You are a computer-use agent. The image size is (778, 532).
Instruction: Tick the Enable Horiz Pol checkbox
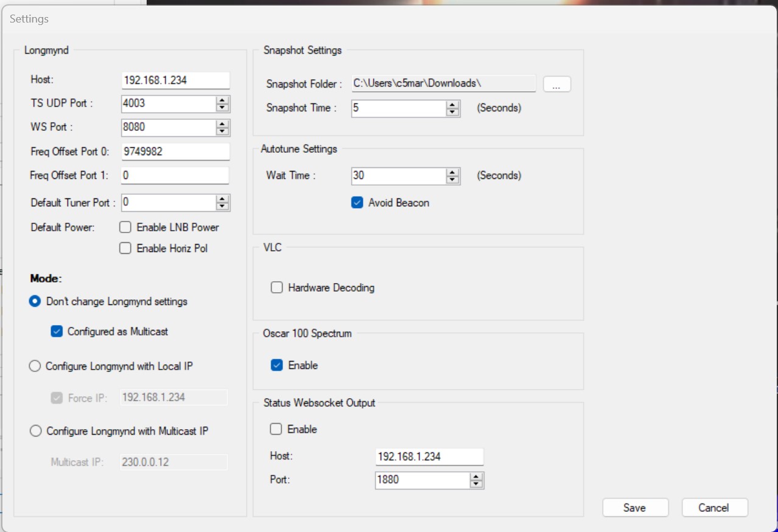click(x=125, y=248)
